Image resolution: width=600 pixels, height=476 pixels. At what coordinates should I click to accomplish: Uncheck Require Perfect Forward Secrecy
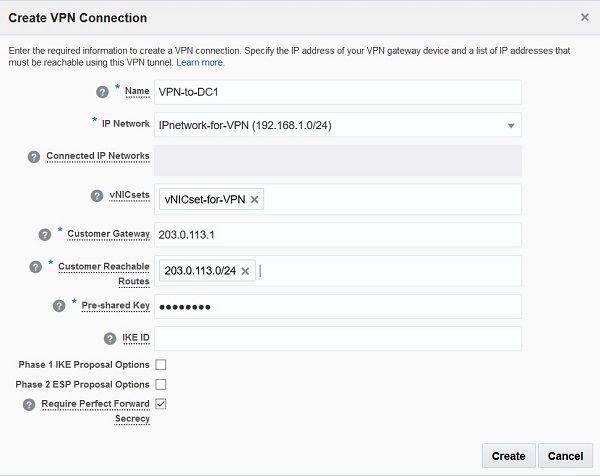[x=161, y=404]
